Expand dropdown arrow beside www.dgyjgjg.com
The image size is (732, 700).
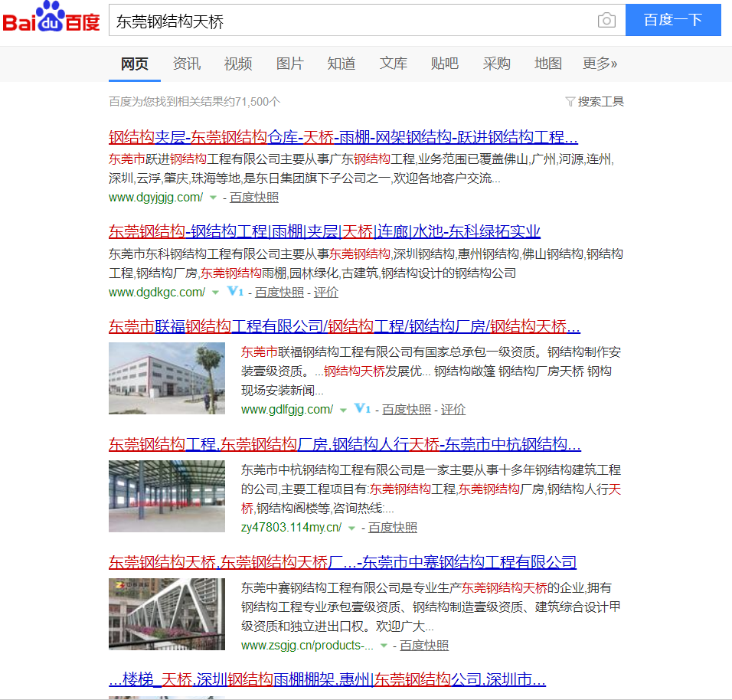click(213, 198)
